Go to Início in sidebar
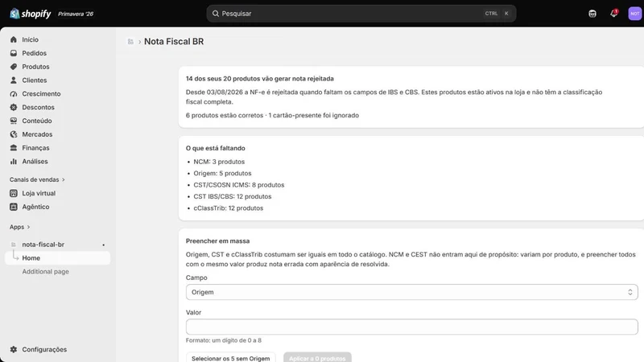Screen dimensions: 644x362 (x=31, y=39)
